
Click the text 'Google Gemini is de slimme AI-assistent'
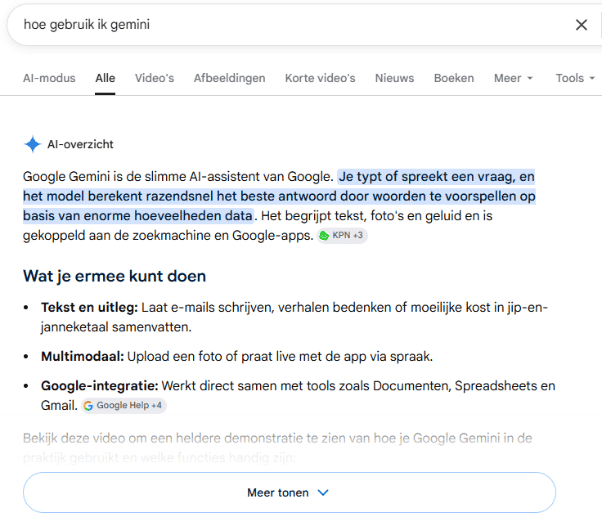pos(143,177)
